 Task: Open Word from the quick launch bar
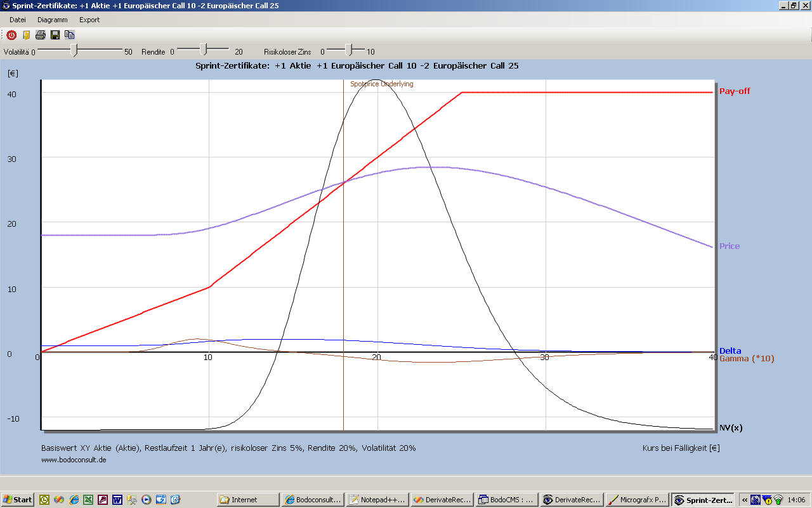click(117, 500)
